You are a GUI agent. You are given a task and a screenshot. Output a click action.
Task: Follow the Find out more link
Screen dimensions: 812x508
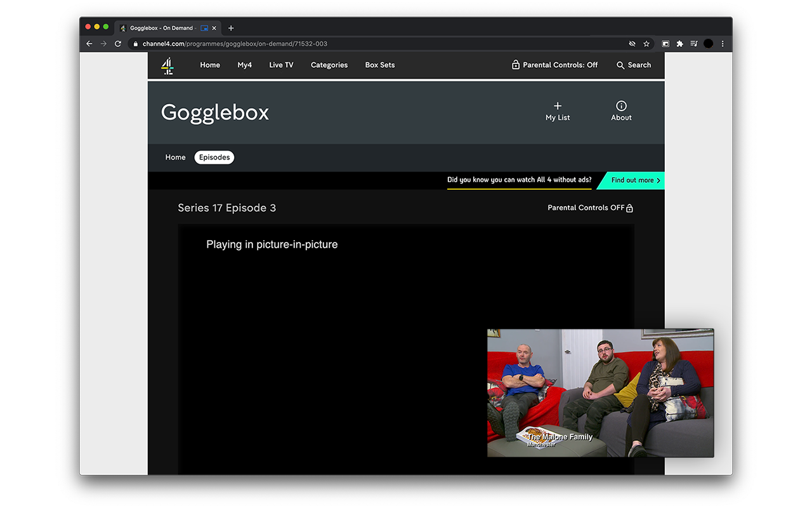pos(632,180)
